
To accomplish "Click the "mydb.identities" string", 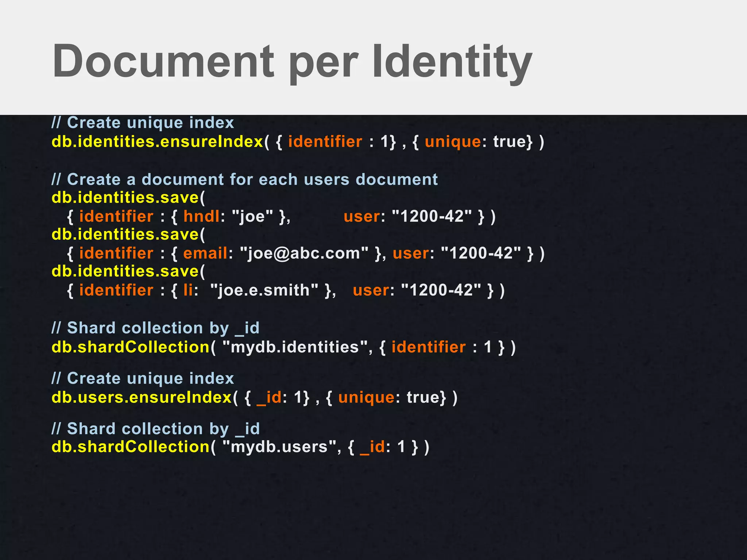I will point(295,347).
